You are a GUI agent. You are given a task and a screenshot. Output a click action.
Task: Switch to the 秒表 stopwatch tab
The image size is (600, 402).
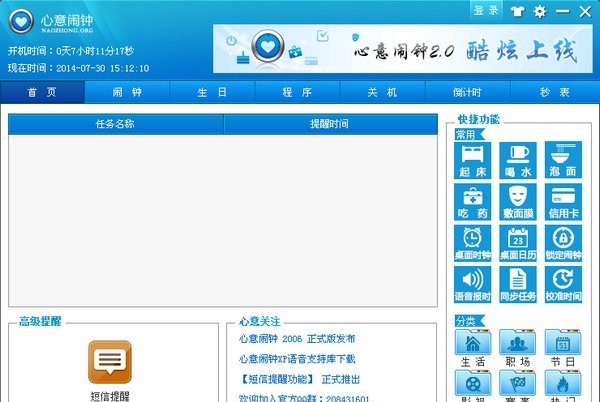pyautogui.click(x=555, y=92)
